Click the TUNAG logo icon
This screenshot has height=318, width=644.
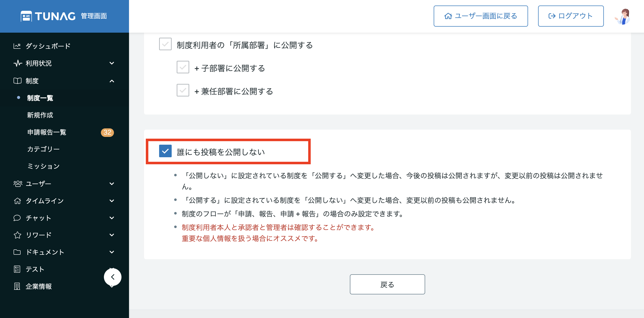(26, 16)
